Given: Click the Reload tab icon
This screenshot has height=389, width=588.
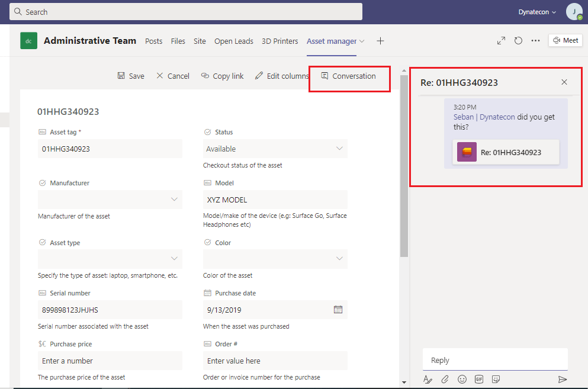Looking at the screenshot, I should click(x=518, y=41).
